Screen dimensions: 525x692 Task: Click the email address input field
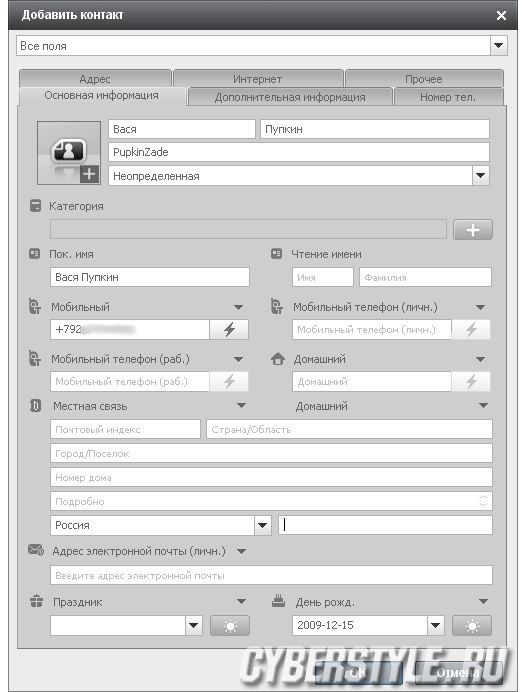pyautogui.click(x=271, y=575)
